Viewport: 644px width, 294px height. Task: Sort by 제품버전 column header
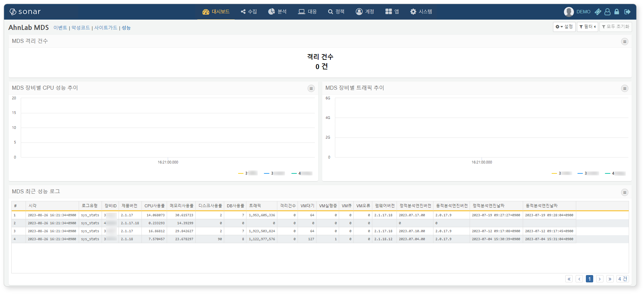tap(130, 206)
